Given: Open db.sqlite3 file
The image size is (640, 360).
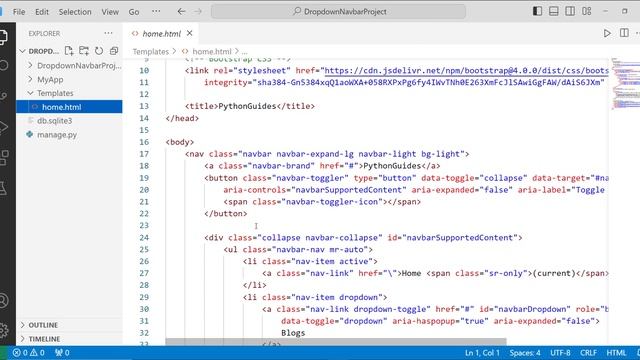Looking at the screenshot, I should point(69,121).
